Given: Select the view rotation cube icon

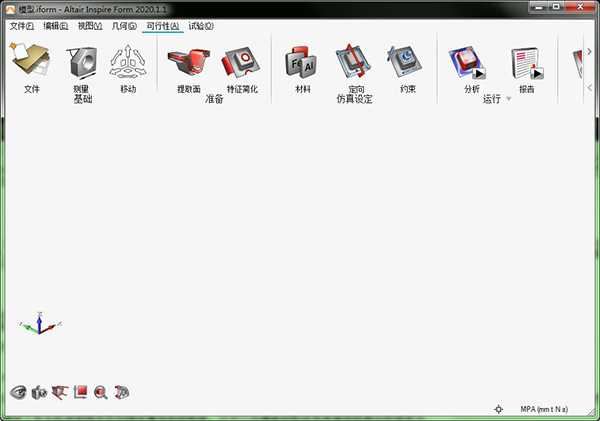Looking at the screenshot, I should (59, 393).
